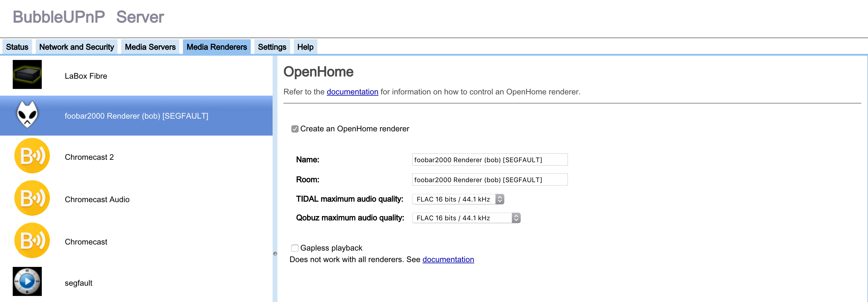The height and width of the screenshot is (302, 868).
Task: Click the segfault media player icon
Action: click(x=27, y=281)
